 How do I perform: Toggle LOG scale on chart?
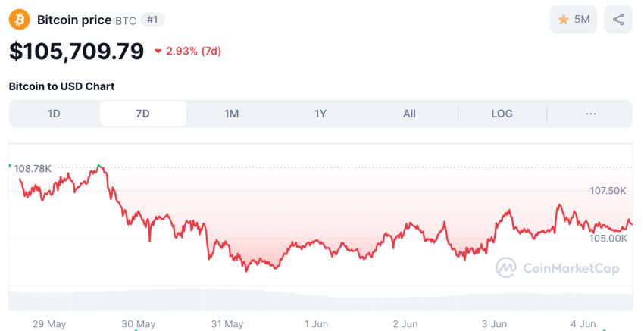coord(502,114)
